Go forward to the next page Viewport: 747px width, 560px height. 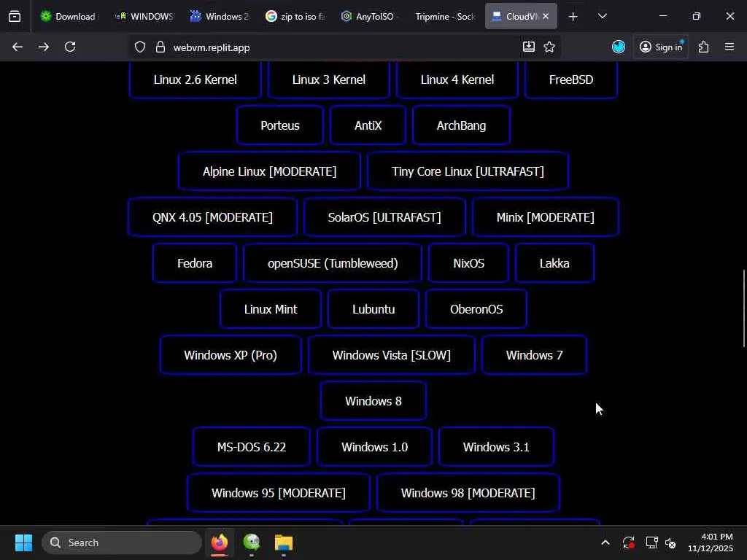click(x=43, y=47)
